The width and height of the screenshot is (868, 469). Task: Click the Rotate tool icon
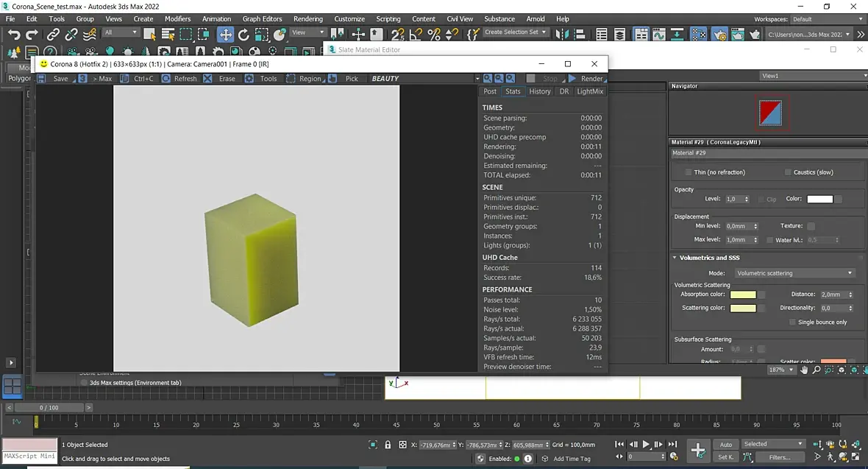click(243, 34)
